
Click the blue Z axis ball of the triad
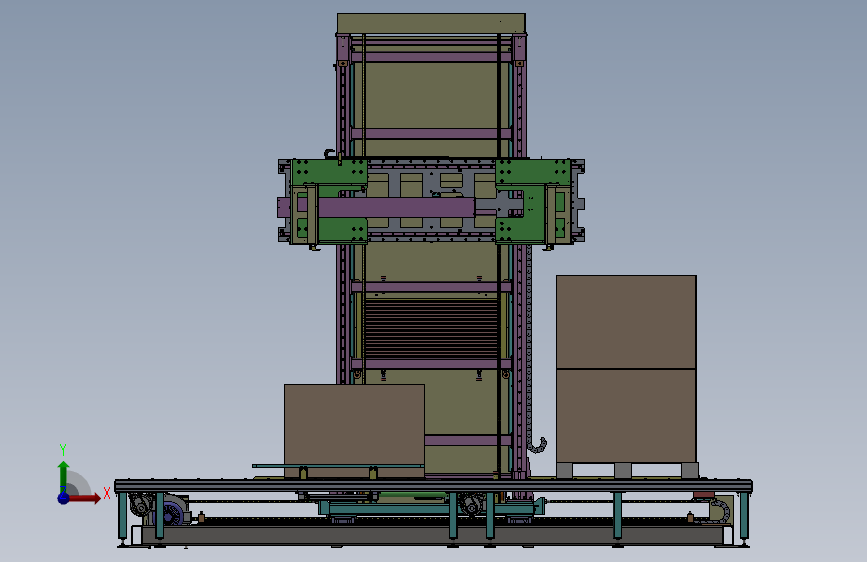click(x=63, y=498)
